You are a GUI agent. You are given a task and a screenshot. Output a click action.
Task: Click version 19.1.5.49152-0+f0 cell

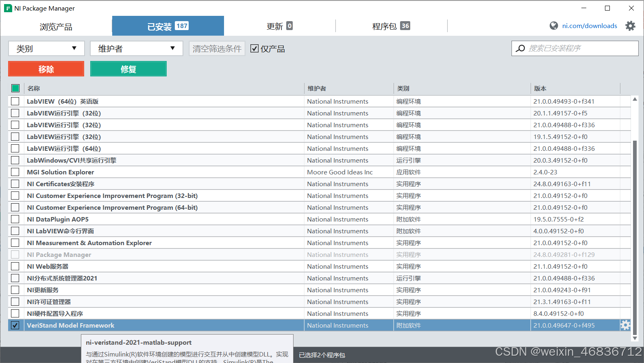[560, 137]
